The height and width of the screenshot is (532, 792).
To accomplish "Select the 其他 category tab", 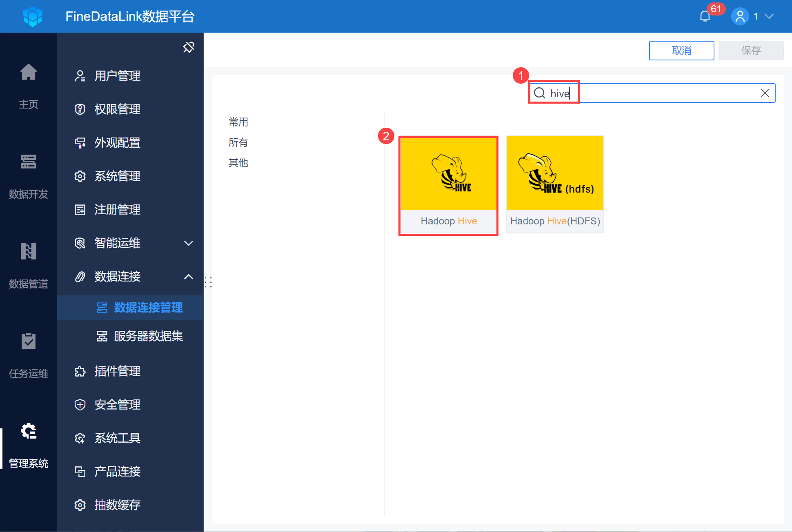I will click(x=238, y=163).
